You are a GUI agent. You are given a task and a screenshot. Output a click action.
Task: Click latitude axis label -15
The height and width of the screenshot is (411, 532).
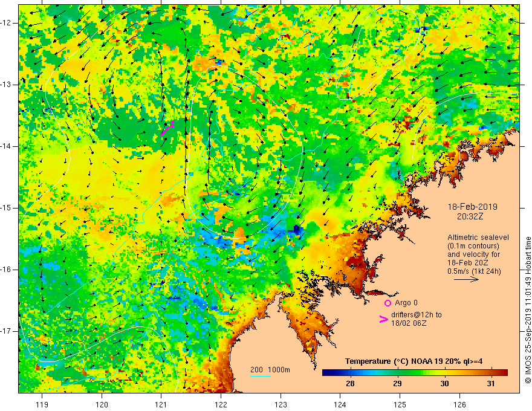[x=6, y=208]
